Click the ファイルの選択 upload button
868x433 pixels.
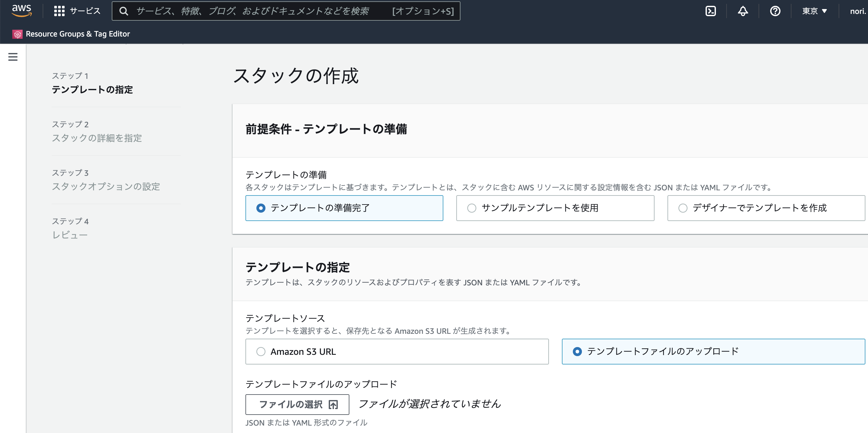click(x=297, y=404)
